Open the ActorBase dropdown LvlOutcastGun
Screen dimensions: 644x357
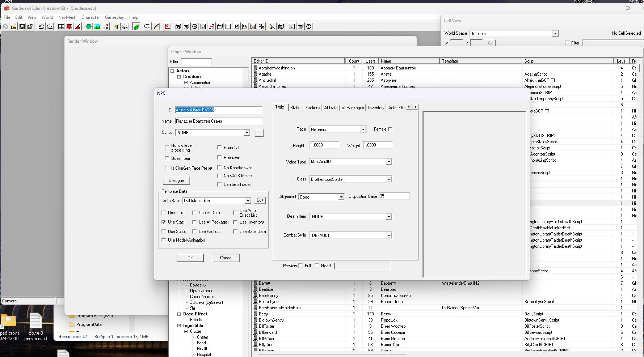pyautogui.click(x=248, y=201)
